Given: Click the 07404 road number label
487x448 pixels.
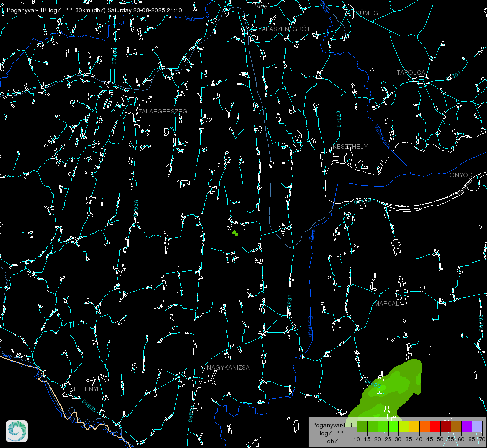Looking at the screenshot, I should (x=114, y=56).
